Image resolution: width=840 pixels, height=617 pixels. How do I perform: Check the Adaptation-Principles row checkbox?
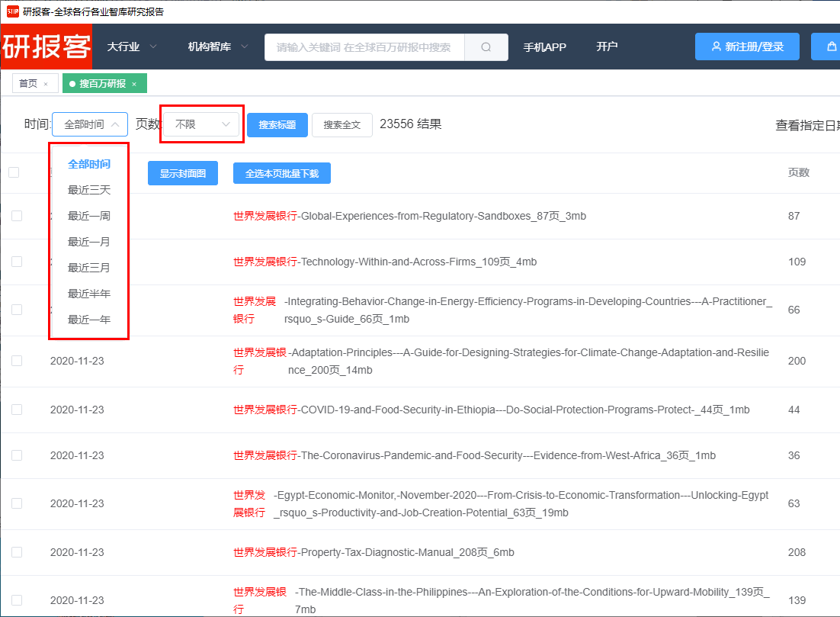[x=17, y=361]
